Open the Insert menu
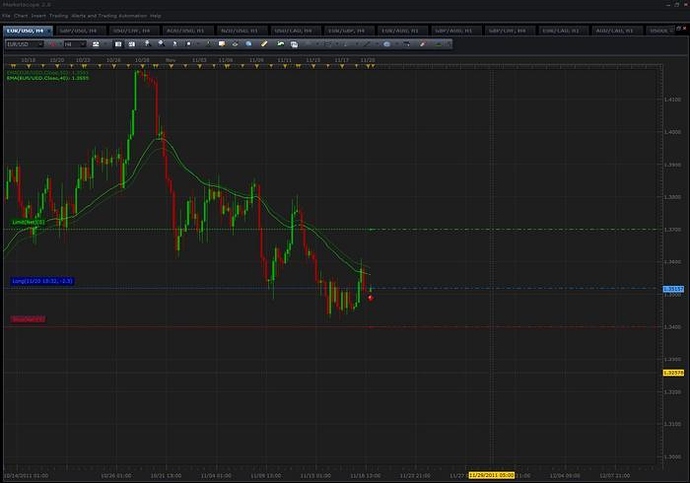Image resolution: width=690 pixels, height=483 pixels. (38, 16)
